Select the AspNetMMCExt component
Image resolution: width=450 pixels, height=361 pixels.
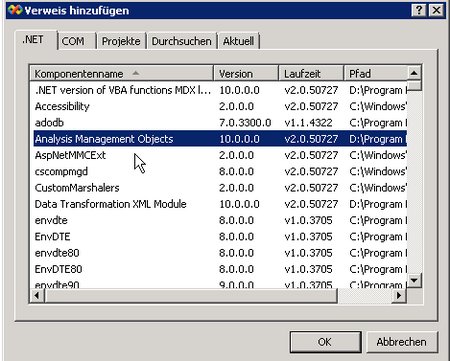coord(220,155)
